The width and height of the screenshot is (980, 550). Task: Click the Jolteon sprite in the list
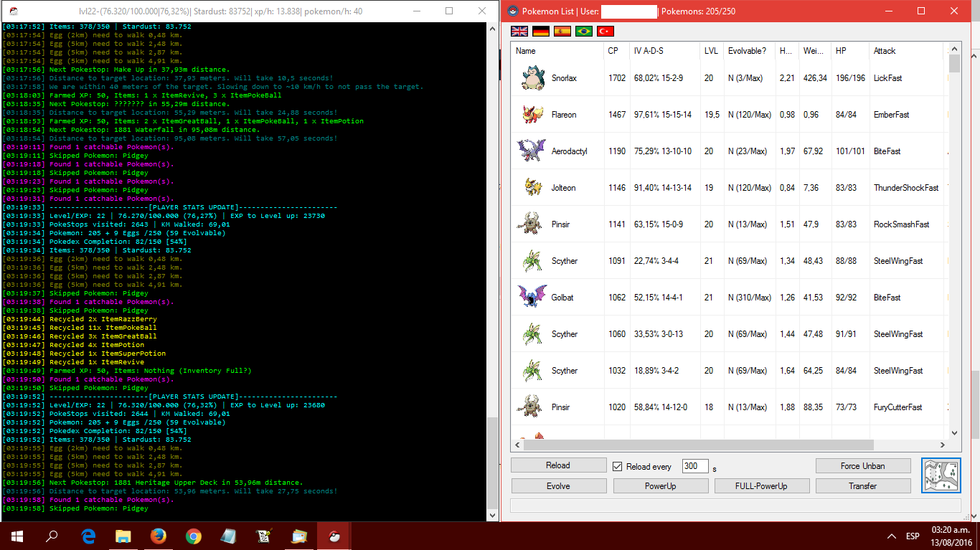pyautogui.click(x=532, y=187)
